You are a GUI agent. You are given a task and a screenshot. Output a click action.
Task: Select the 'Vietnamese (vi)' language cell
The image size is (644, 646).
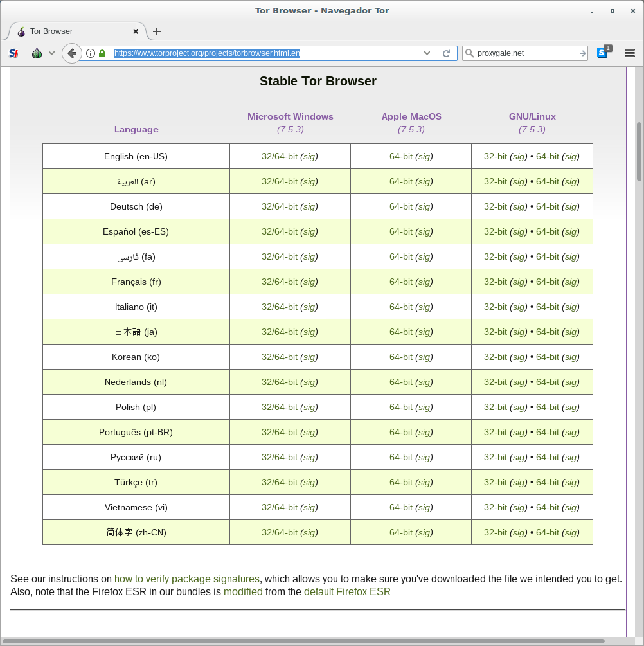[x=136, y=508]
